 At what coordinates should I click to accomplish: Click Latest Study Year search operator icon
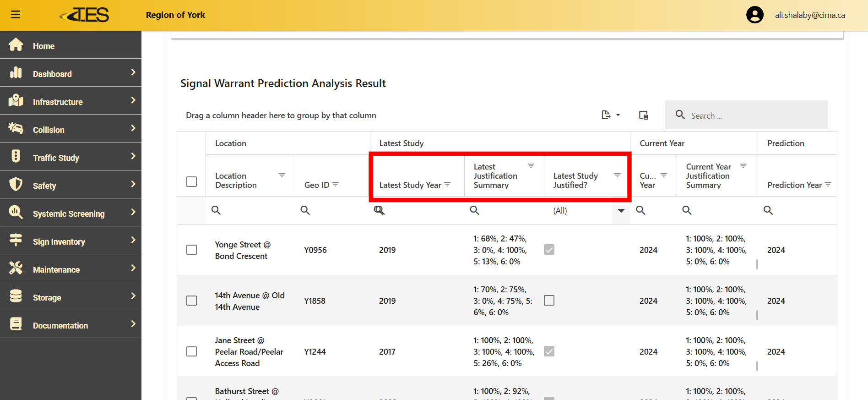click(379, 210)
